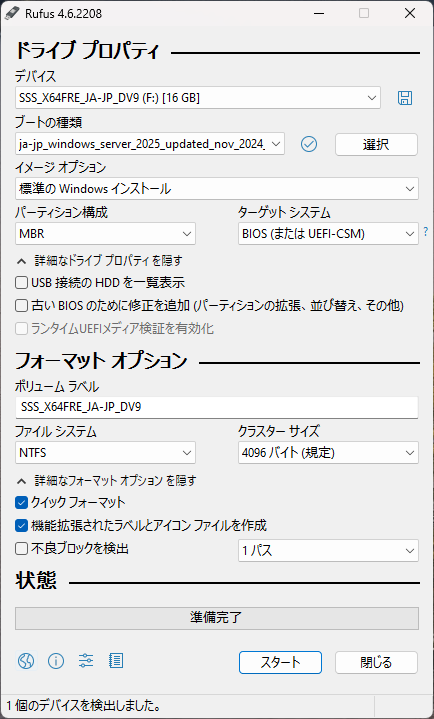Image resolution: width=434 pixels, height=719 pixels.
Task: Click the 選択 button
Action: point(376,144)
